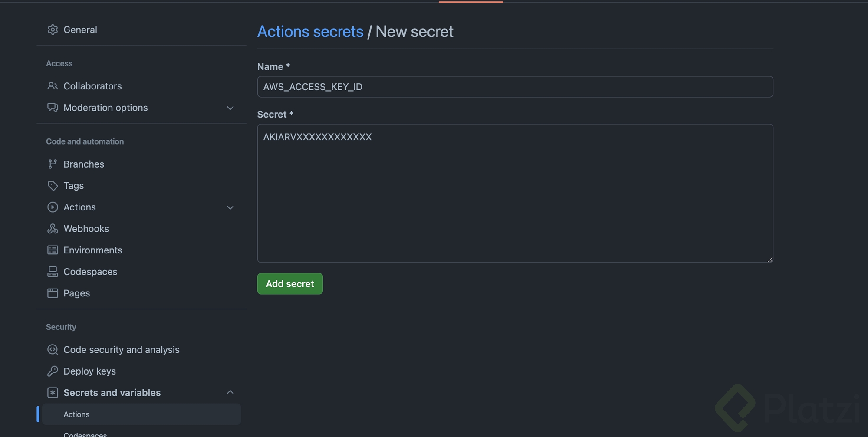Click the Deploy keys key icon

(x=53, y=371)
